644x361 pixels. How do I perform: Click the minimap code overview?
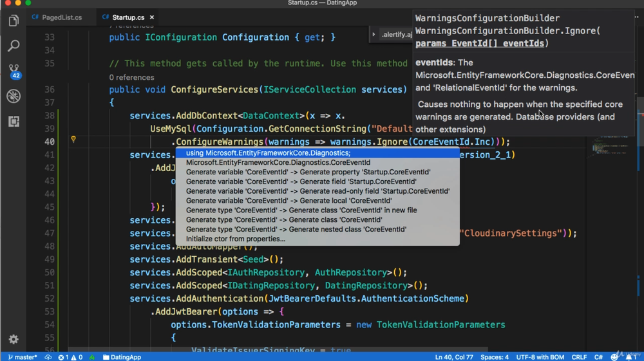(x=610, y=147)
